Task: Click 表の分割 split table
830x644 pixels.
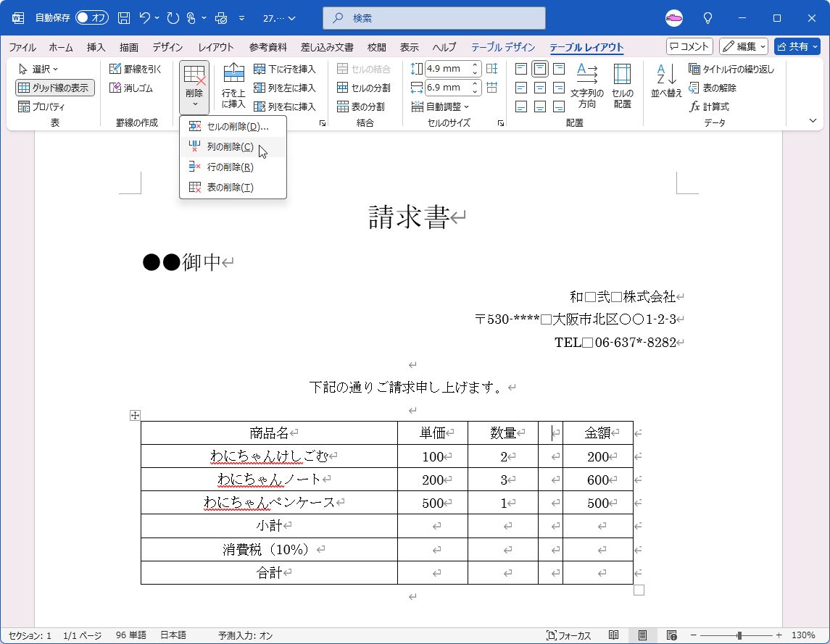Action: tap(361, 106)
